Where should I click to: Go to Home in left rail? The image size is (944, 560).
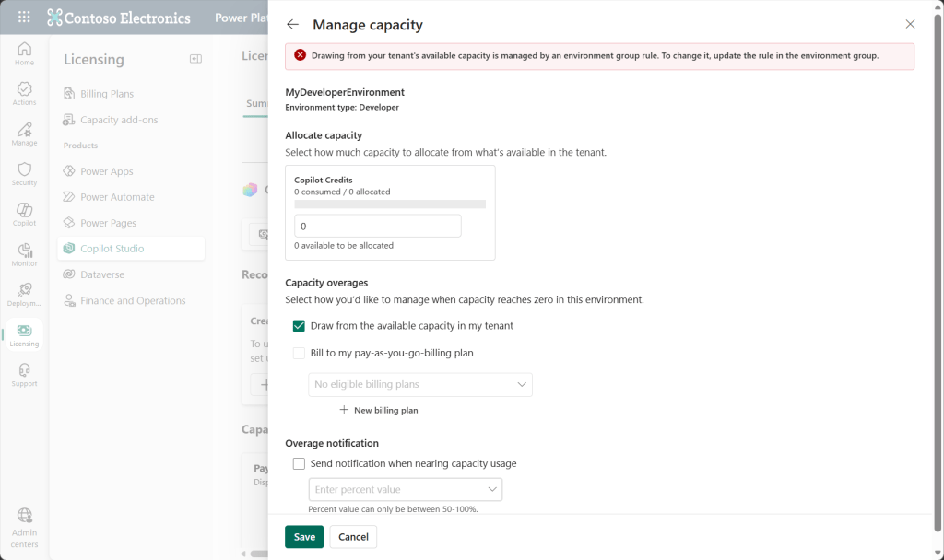pyautogui.click(x=24, y=54)
